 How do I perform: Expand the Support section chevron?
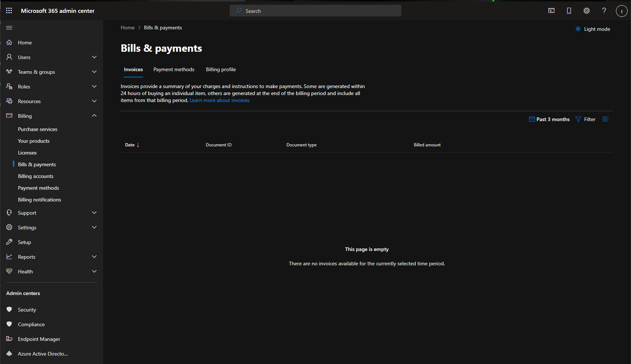pyautogui.click(x=94, y=212)
